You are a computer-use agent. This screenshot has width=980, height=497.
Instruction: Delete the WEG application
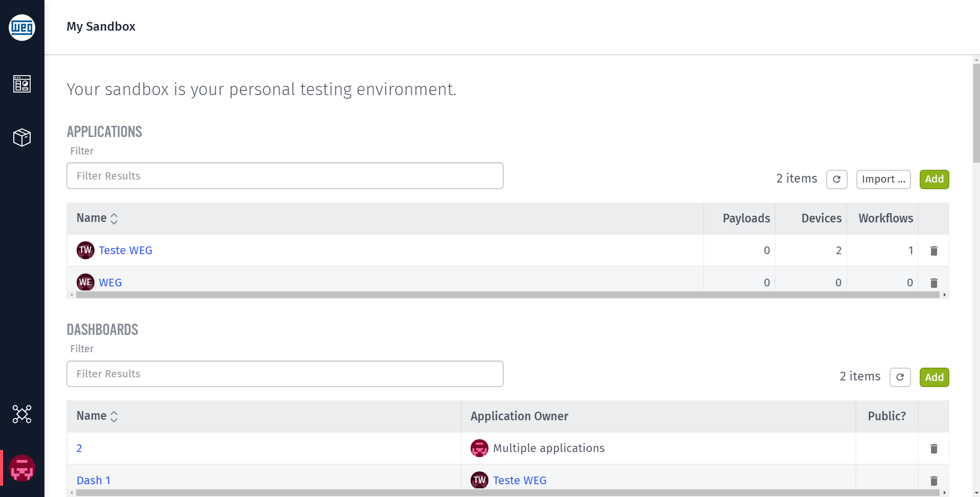tap(934, 283)
